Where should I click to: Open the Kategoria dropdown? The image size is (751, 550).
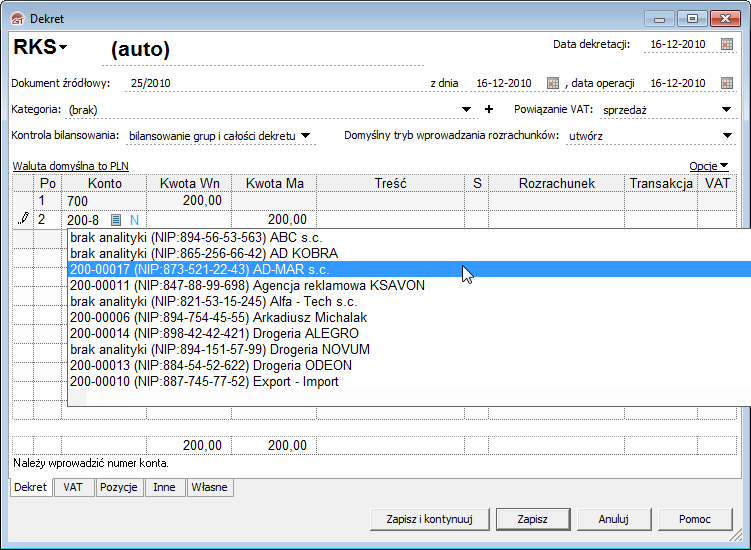click(467, 109)
